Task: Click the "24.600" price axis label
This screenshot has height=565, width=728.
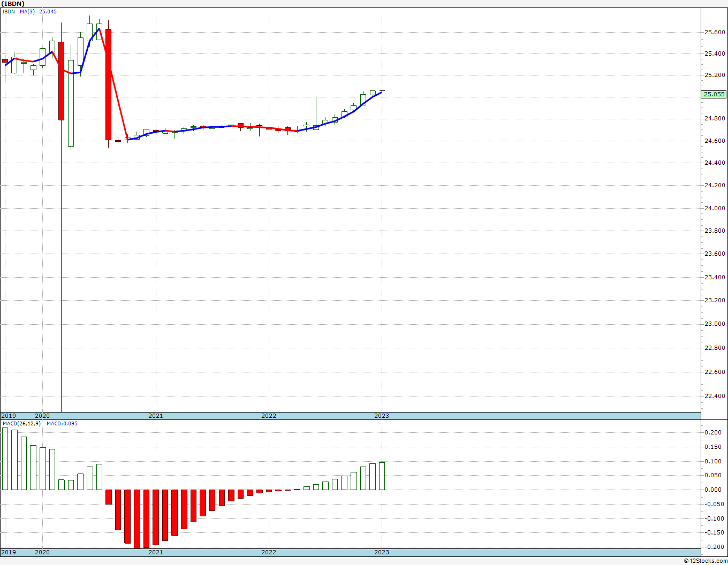Action: [715, 141]
